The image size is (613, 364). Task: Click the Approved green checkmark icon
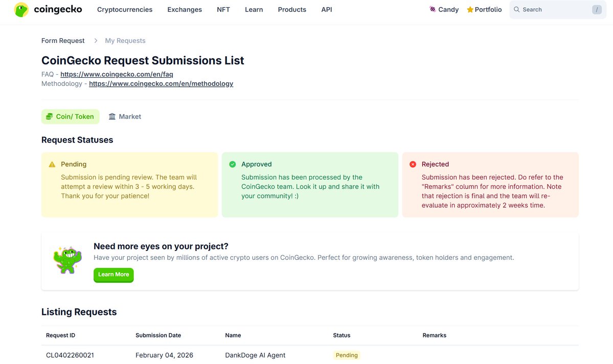click(232, 164)
